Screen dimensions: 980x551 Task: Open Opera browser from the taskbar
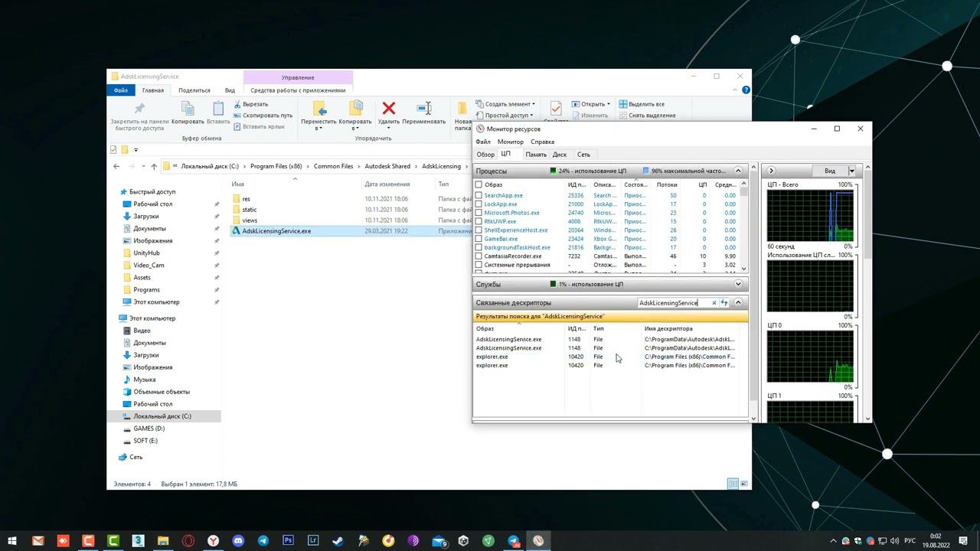pos(188,540)
